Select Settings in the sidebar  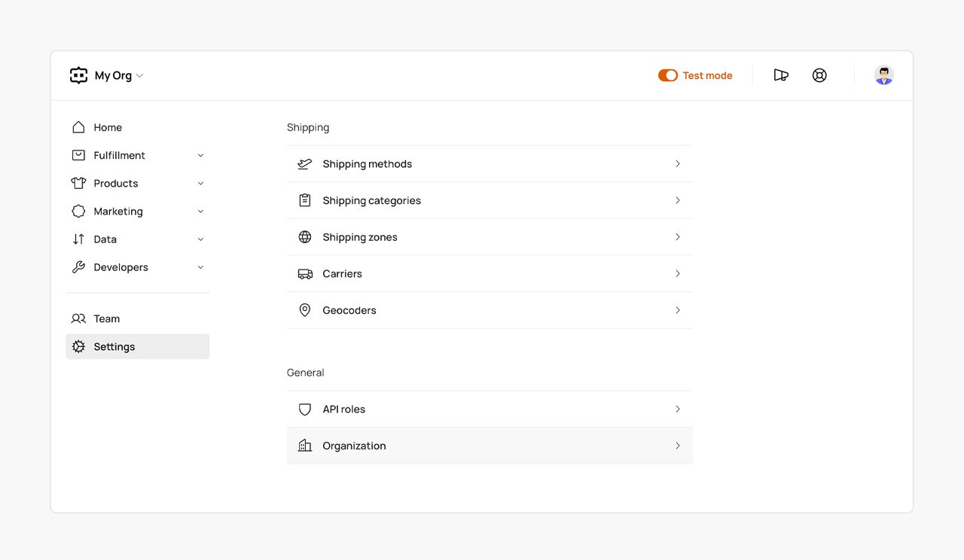(114, 347)
